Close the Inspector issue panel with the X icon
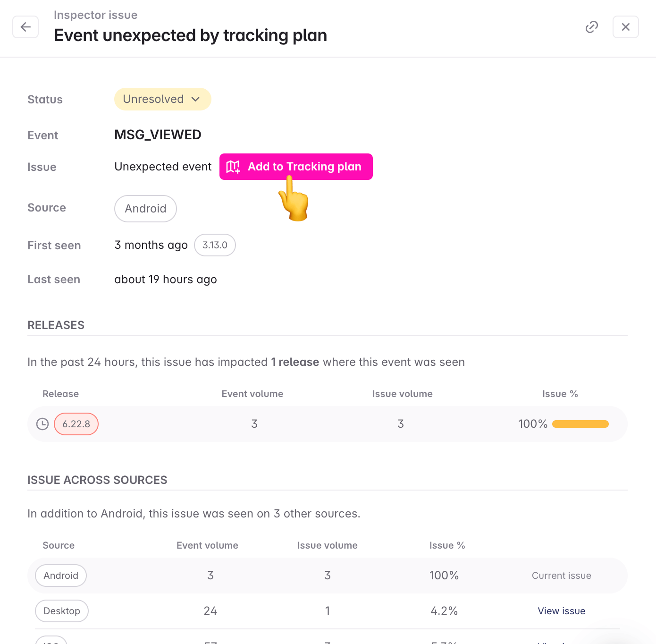This screenshot has height=644, width=656. point(625,27)
